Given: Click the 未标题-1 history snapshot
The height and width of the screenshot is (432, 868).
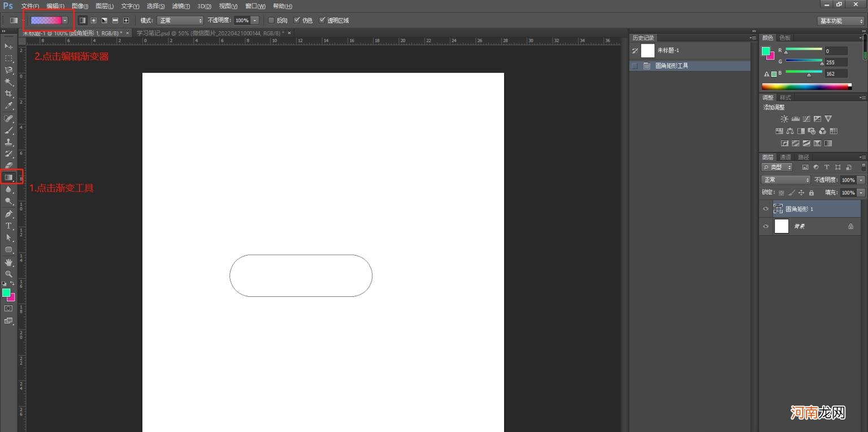Looking at the screenshot, I should (690, 50).
